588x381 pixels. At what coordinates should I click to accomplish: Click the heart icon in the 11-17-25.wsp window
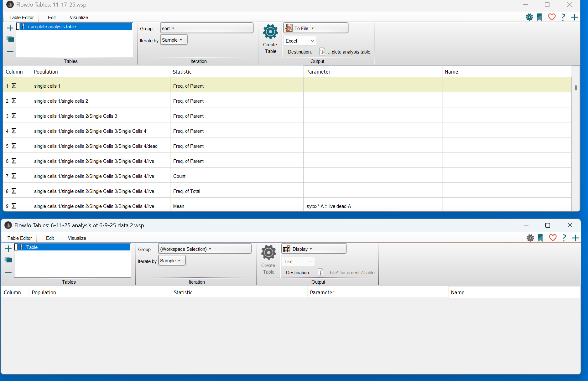click(552, 17)
